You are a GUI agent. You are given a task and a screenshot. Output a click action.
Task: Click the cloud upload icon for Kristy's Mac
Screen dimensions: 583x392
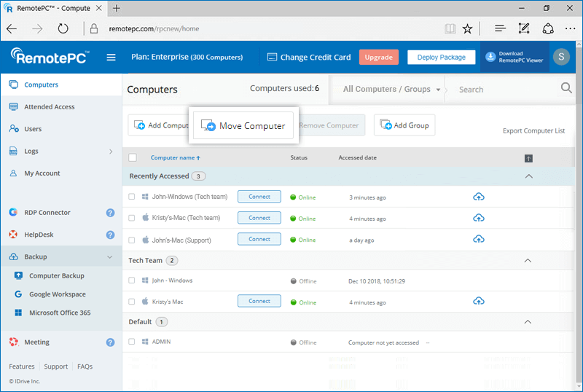(479, 302)
